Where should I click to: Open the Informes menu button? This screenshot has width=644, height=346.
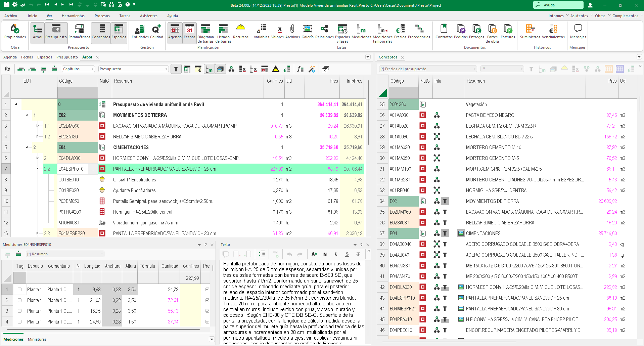point(558,16)
